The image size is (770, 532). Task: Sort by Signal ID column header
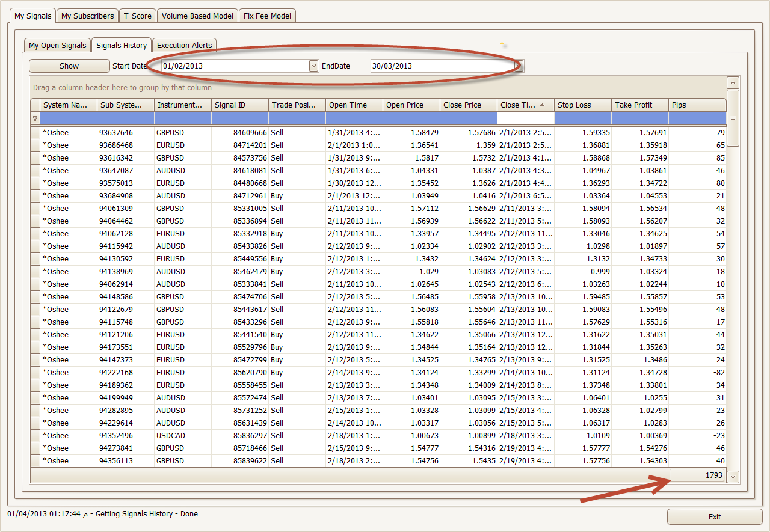tap(240, 105)
